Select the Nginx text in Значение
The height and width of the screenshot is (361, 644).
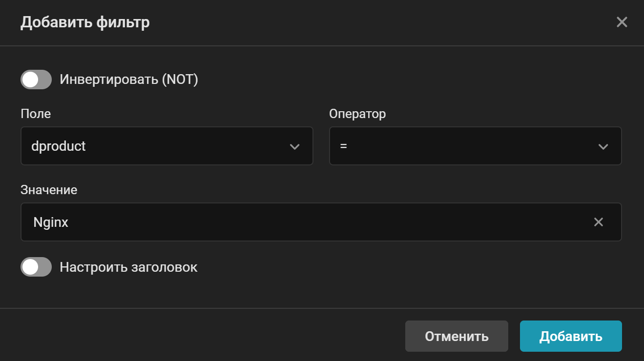point(50,222)
